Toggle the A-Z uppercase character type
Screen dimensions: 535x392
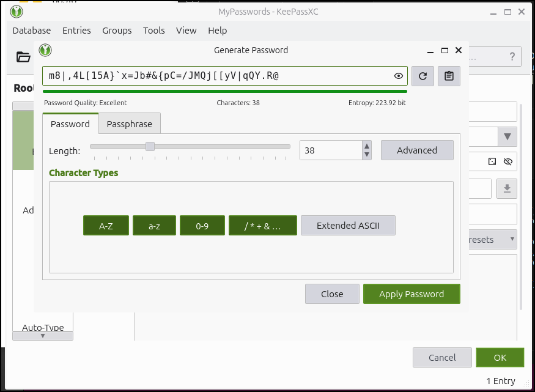(106, 225)
